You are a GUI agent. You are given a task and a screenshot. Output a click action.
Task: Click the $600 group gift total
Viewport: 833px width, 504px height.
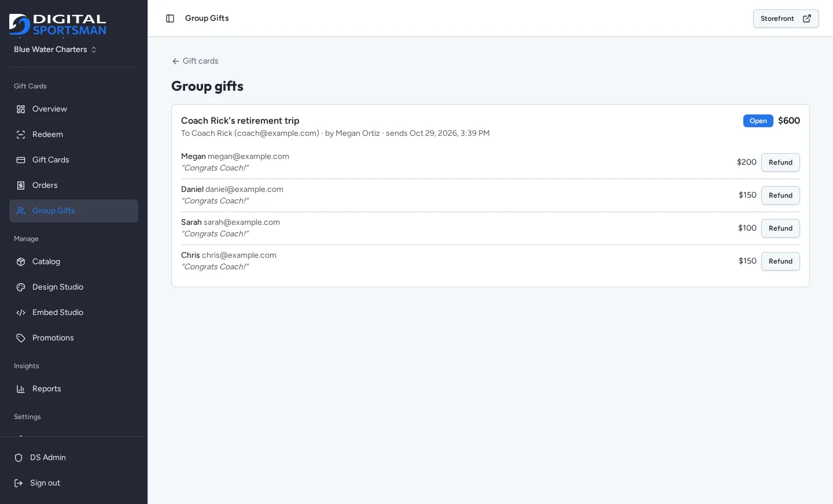[789, 121]
